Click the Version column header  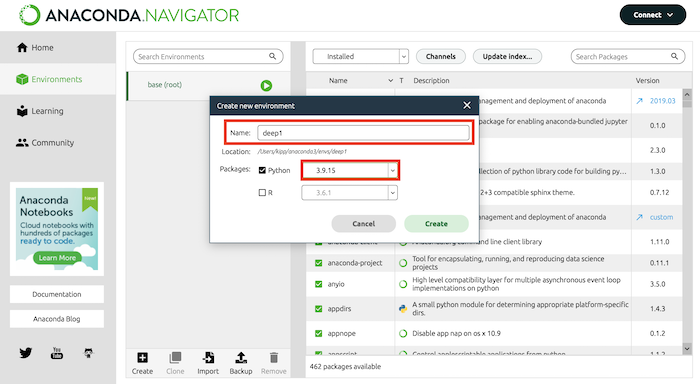tap(647, 80)
